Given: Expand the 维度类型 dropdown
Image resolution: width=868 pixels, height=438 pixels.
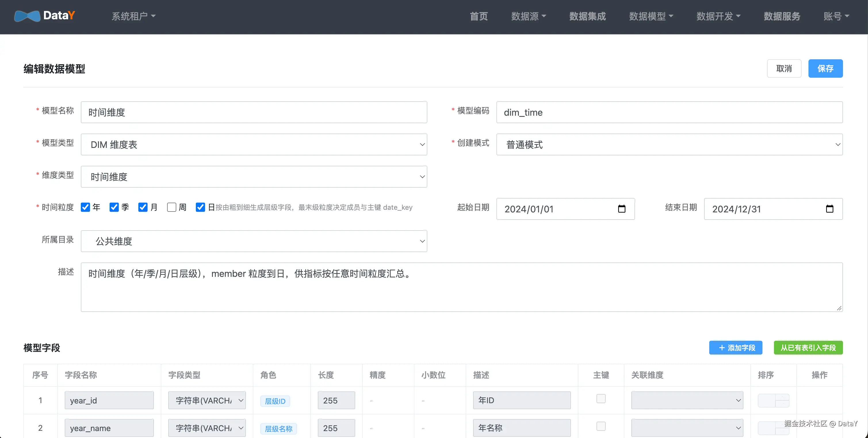Looking at the screenshot, I should (x=254, y=177).
